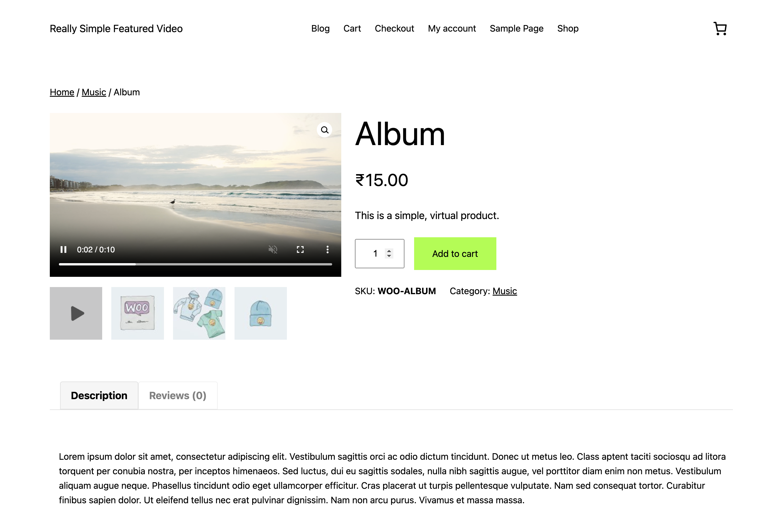Image resolution: width=777 pixels, height=532 pixels.
Task: Click the WooCommerce album cover thumbnail
Action: (x=137, y=313)
